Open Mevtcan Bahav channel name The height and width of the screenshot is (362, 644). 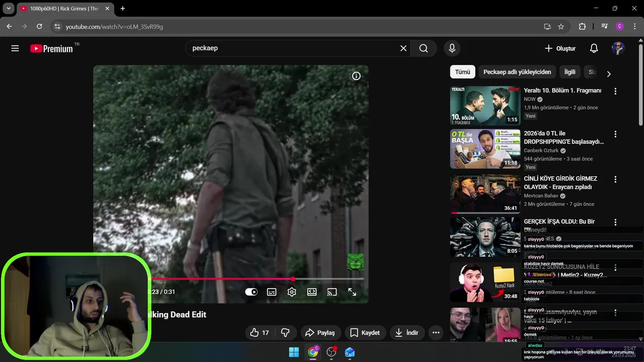click(x=541, y=196)
